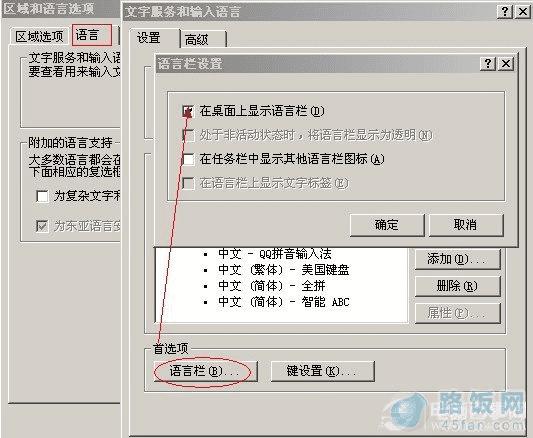533x438 pixels.
Task: Close the 语言栏设置 dialog with X
Action: click(506, 64)
